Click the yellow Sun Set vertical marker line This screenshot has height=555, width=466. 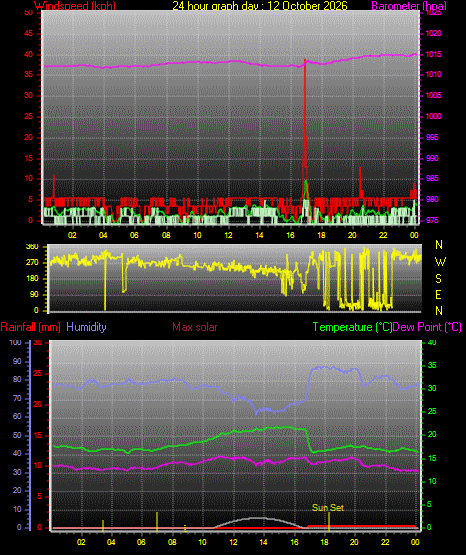click(329, 521)
